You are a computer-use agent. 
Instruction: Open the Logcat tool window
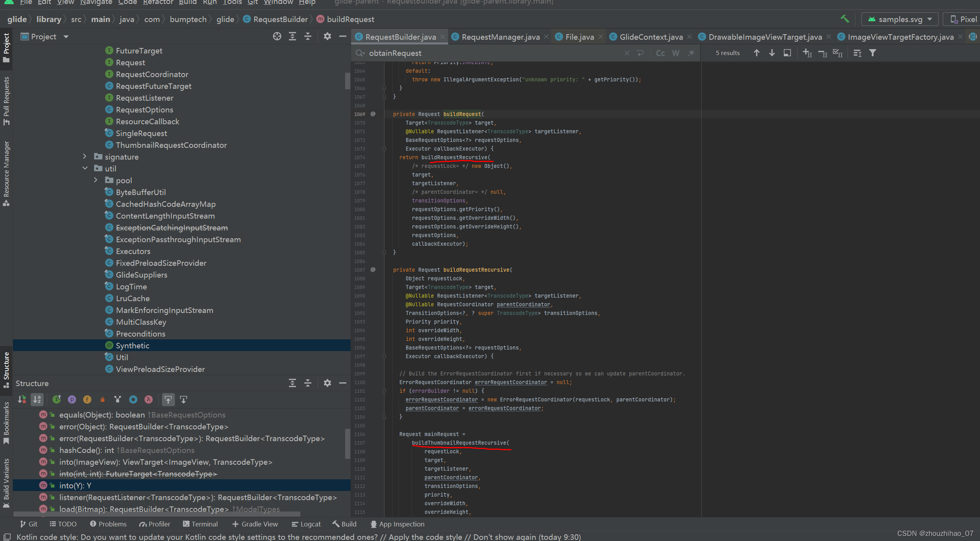[306, 524]
